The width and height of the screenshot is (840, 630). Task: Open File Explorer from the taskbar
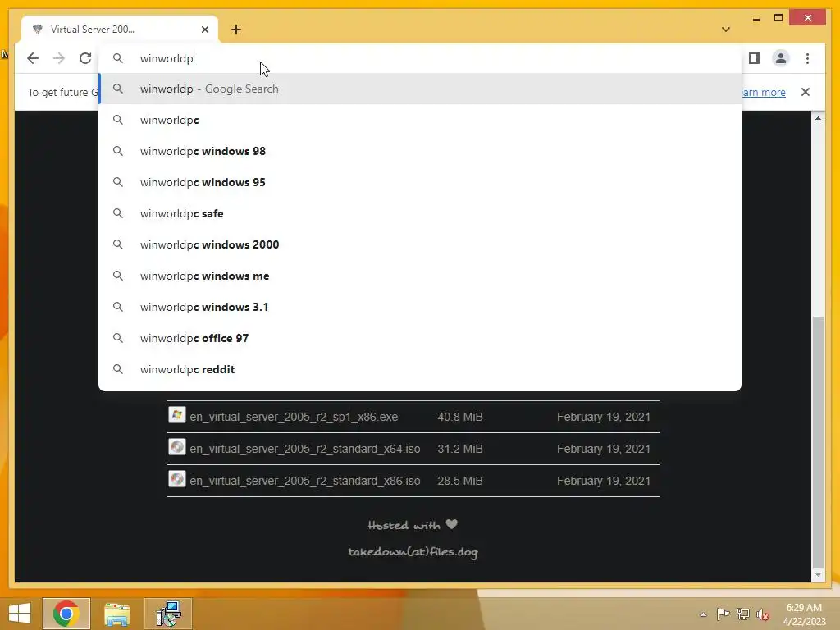click(117, 614)
